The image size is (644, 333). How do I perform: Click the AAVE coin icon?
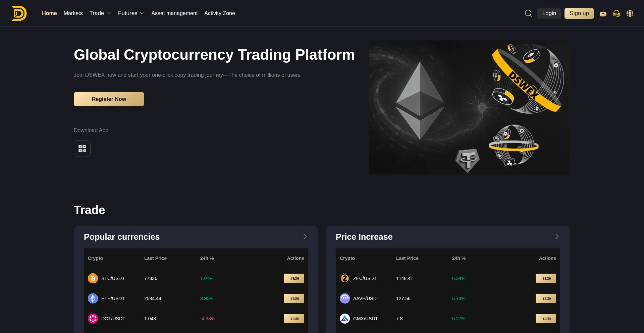click(345, 298)
